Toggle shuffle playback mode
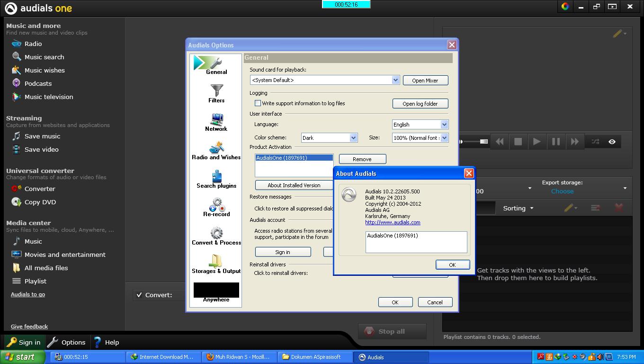The image size is (644, 364). (595, 142)
